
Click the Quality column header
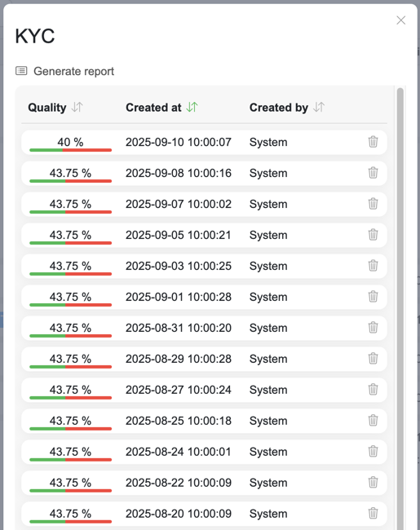pyautogui.click(x=47, y=108)
